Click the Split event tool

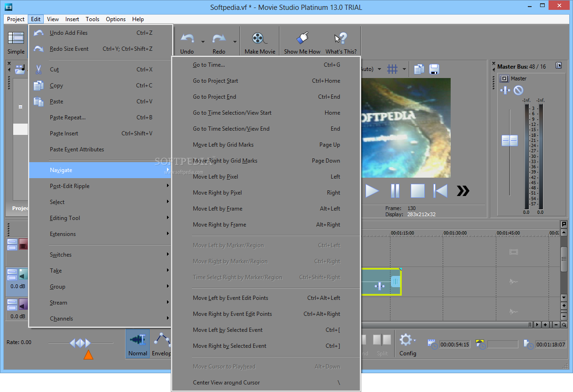click(x=382, y=344)
